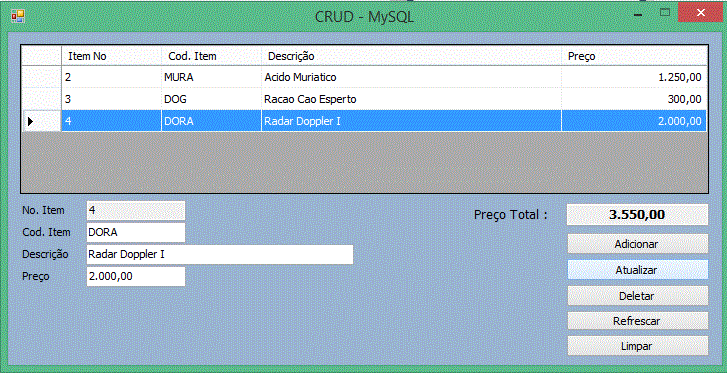Screen dimensions: 727x374
Task: Click the Descrição text field
Action: point(220,254)
